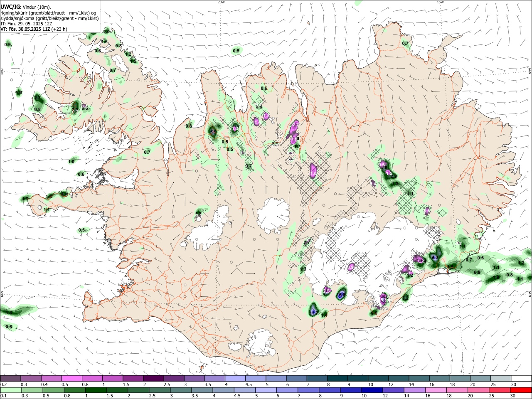Select the palest green swatch labeled 0.1

point(10,390)
